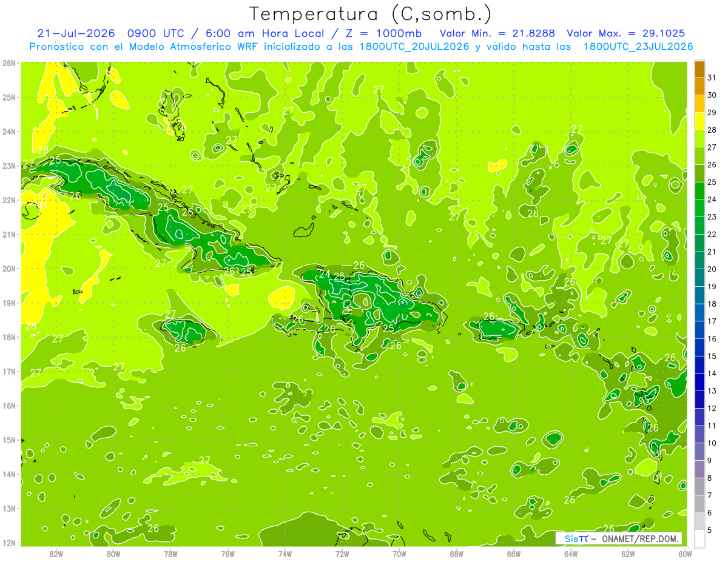
Task: Click the "60W" longitude axis label
Action: coord(685,553)
